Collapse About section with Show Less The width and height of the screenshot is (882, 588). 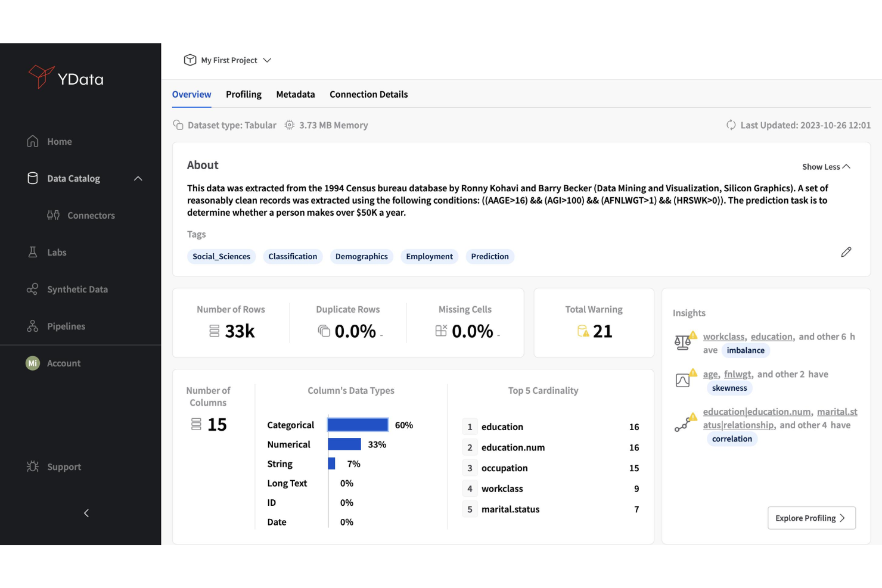(826, 167)
